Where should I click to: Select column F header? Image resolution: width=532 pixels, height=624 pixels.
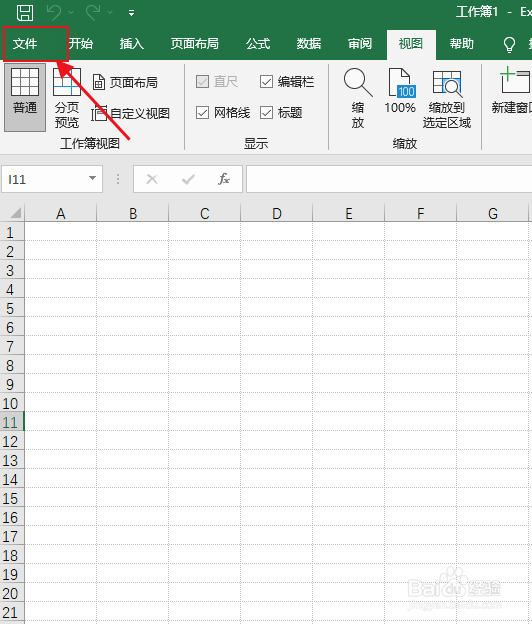[x=421, y=213]
